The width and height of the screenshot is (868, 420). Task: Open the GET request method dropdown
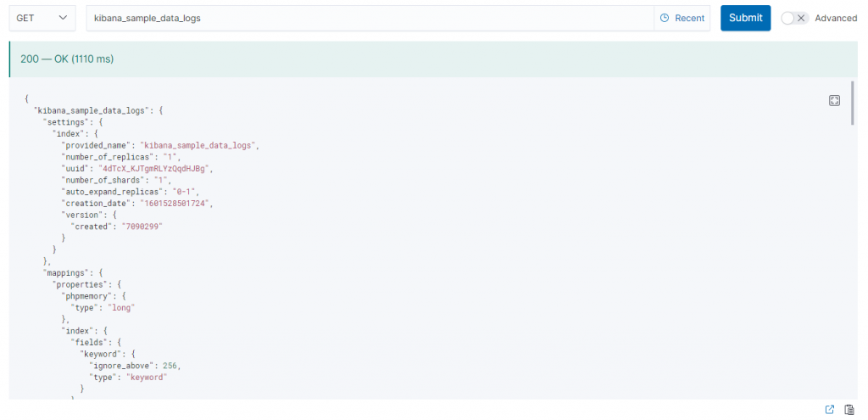tap(42, 18)
